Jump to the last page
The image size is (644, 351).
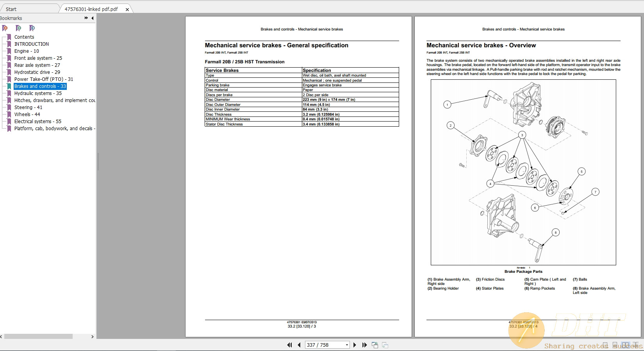(365, 345)
